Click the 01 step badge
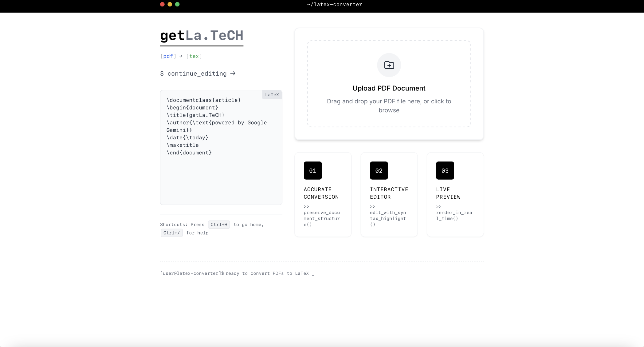The height and width of the screenshot is (347, 644). [312, 170]
